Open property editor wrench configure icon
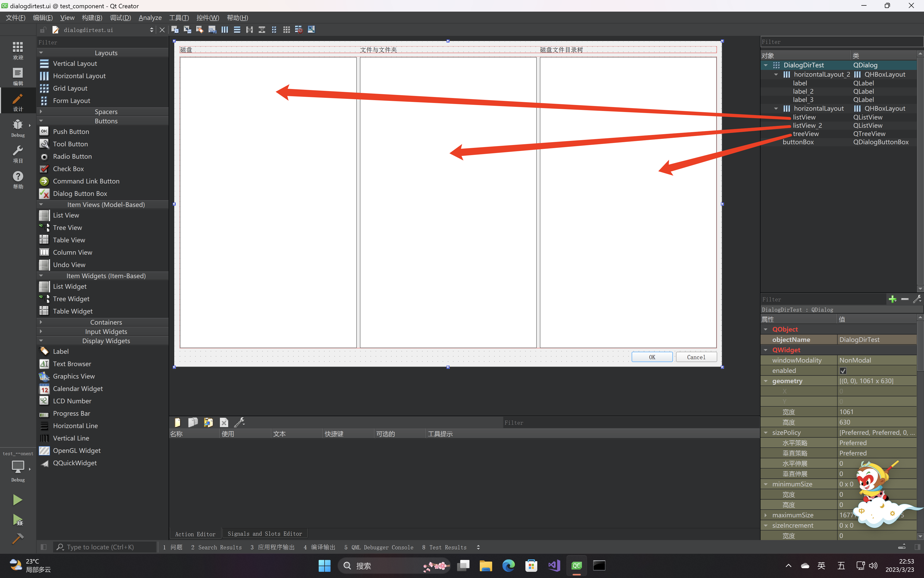The image size is (924, 578). [x=917, y=299]
